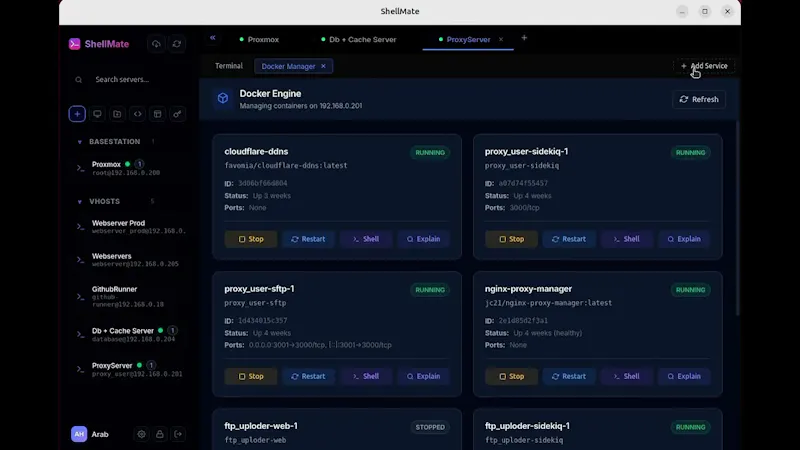Click the AH user avatar
Viewport: 800px width, 450px height.
pyautogui.click(x=79, y=434)
